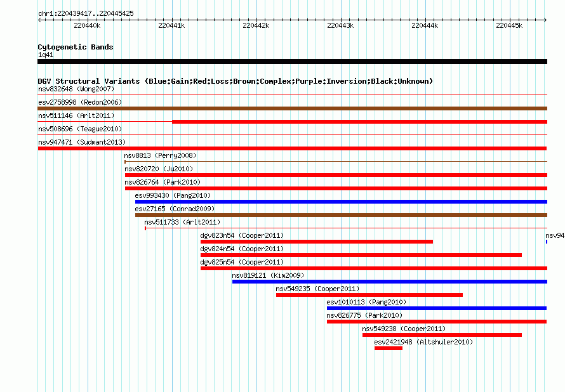
Task: Click the 220445k ruler label
Action: pyautogui.click(x=509, y=25)
